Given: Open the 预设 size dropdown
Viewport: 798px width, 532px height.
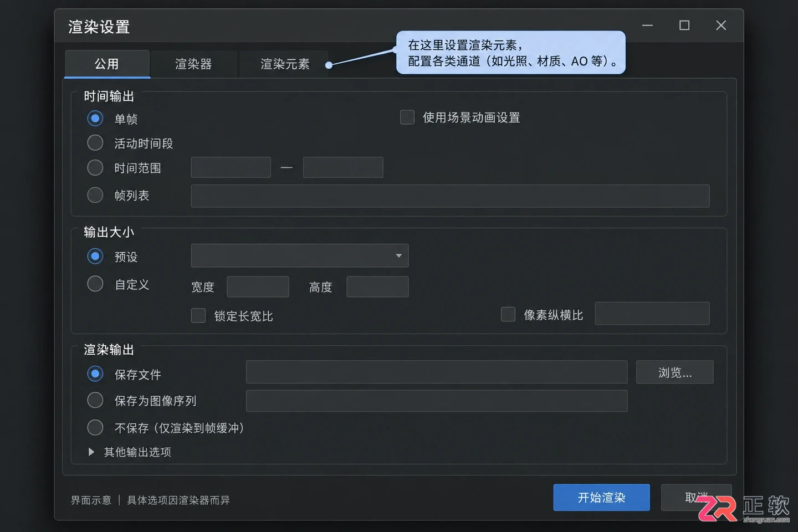Looking at the screenshot, I should point(300,255).
